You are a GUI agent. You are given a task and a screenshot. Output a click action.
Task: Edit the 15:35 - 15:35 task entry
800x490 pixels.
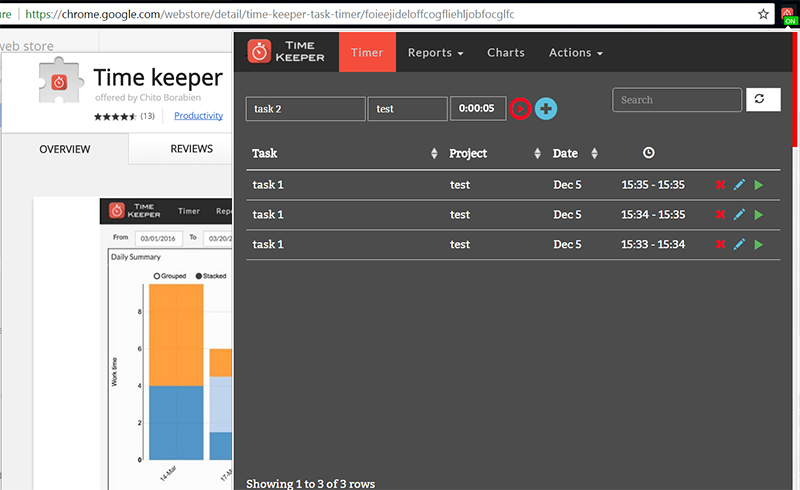point(739,185)
